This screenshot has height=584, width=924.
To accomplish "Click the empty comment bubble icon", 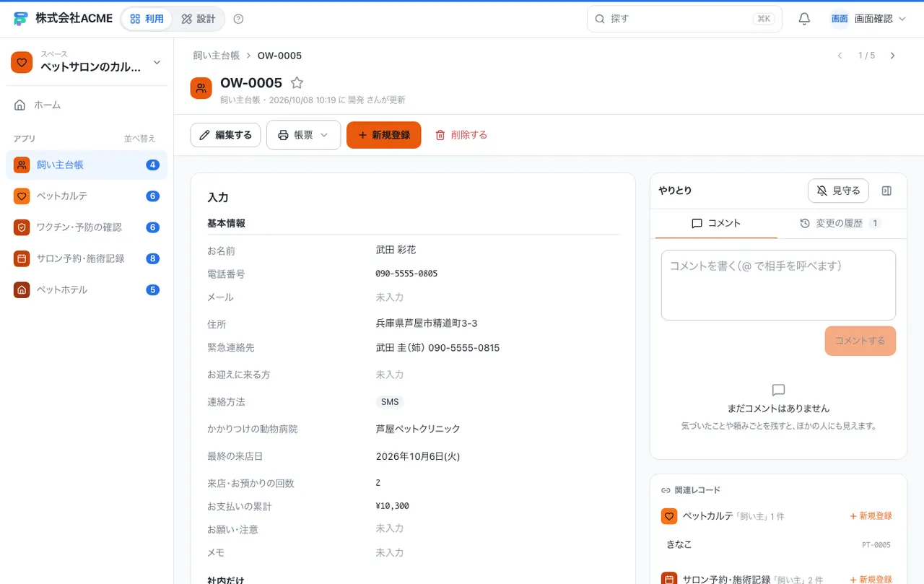I will tap(778, 390).
